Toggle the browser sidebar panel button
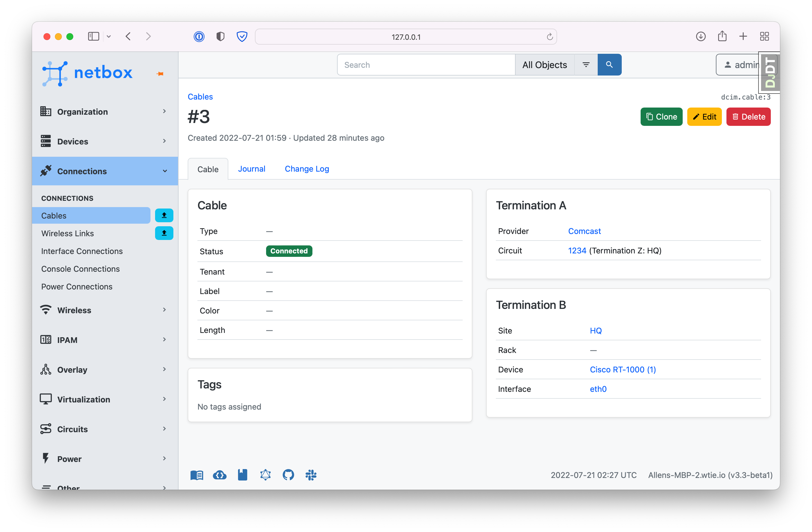812x532 pixels. (x=93, y=37)
